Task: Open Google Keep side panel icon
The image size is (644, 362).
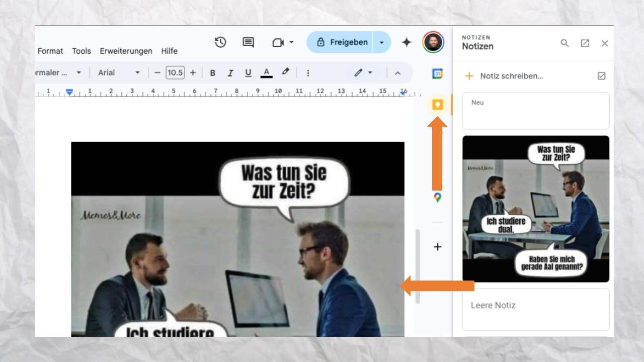Action: coord(437,105)
